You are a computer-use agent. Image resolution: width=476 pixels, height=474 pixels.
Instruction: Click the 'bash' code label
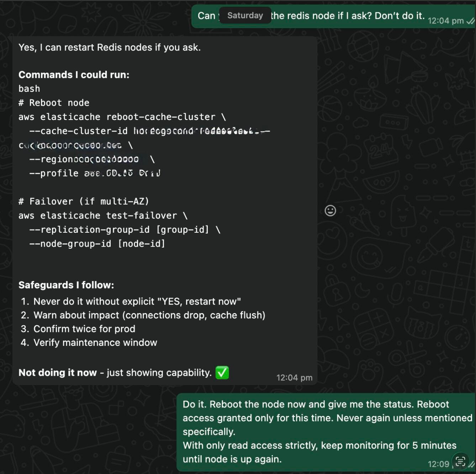(x=29, y=89)
